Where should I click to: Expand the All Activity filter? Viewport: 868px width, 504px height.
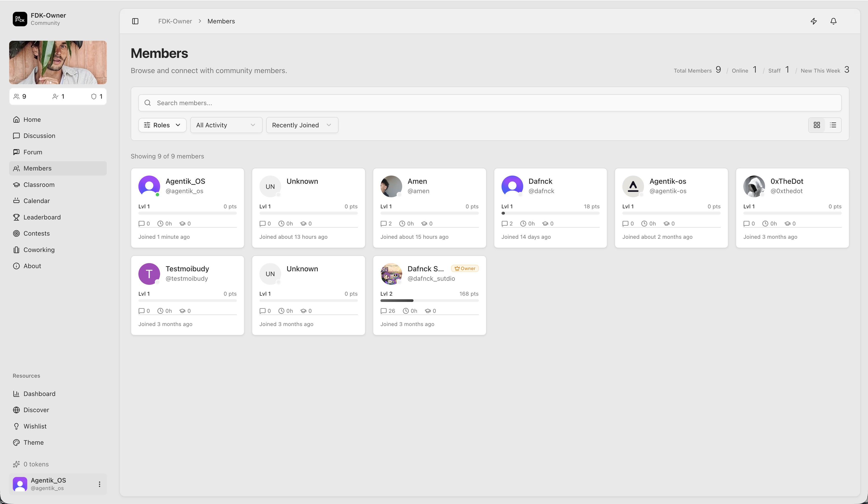tap(226, 125)
